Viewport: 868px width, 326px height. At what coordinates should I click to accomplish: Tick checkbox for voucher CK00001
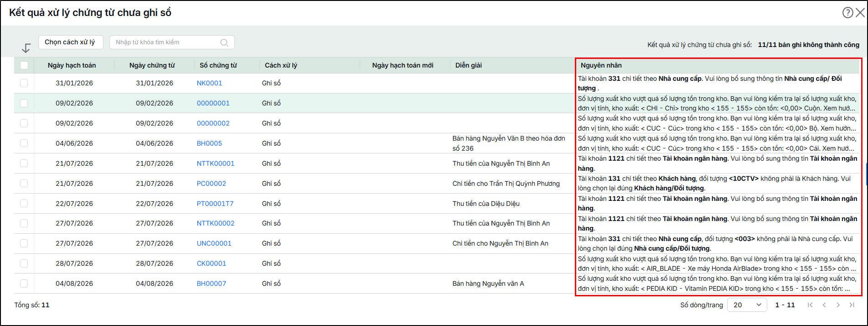[x=24, y=263]
